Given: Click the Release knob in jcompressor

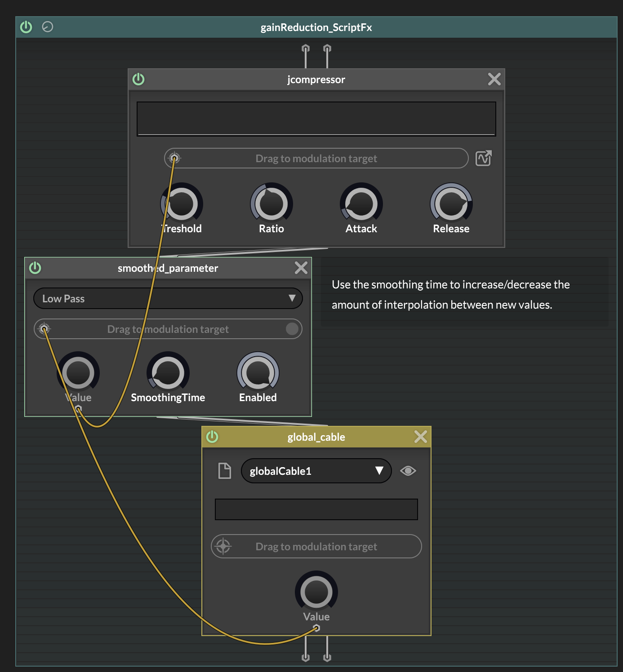Looking at the screenshot, I should pyautogui.click(x=451, y=203).
